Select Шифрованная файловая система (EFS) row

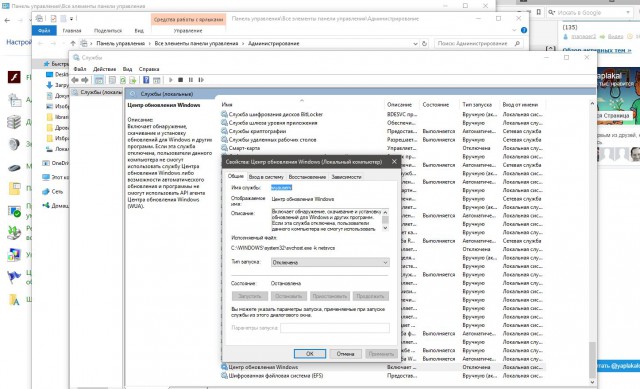[382, 376]
